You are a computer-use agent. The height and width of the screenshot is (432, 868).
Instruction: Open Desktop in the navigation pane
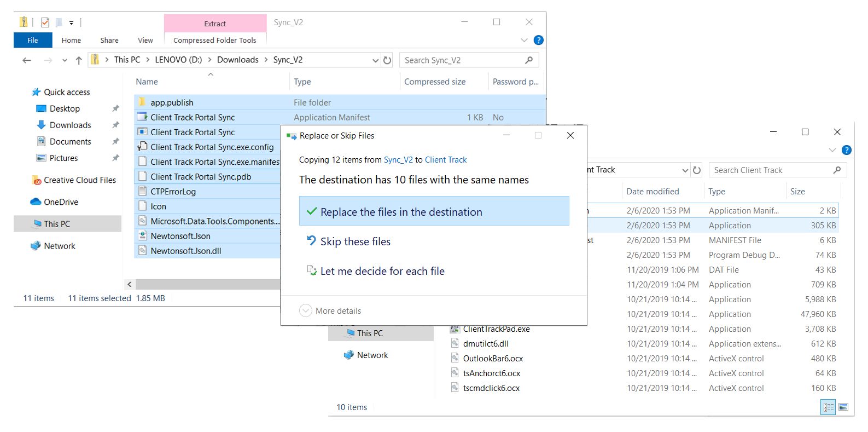click(65, 108)
